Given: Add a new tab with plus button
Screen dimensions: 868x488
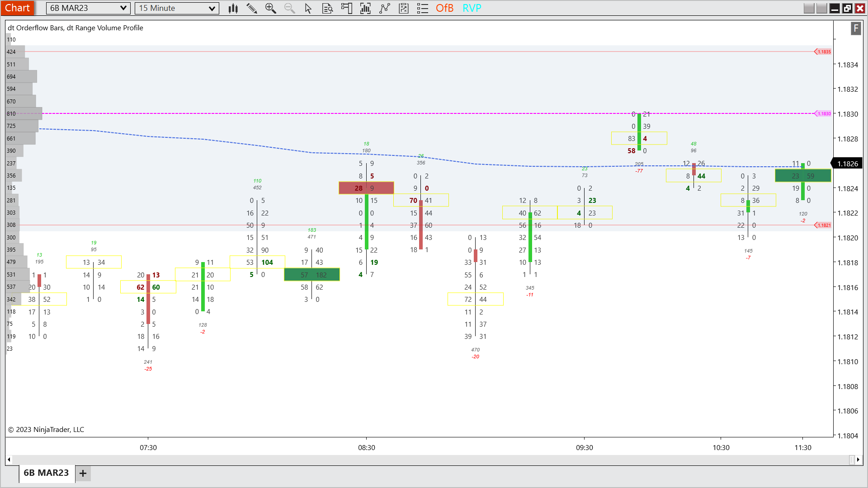Looking at the screenshot, I should coord(83,473).
